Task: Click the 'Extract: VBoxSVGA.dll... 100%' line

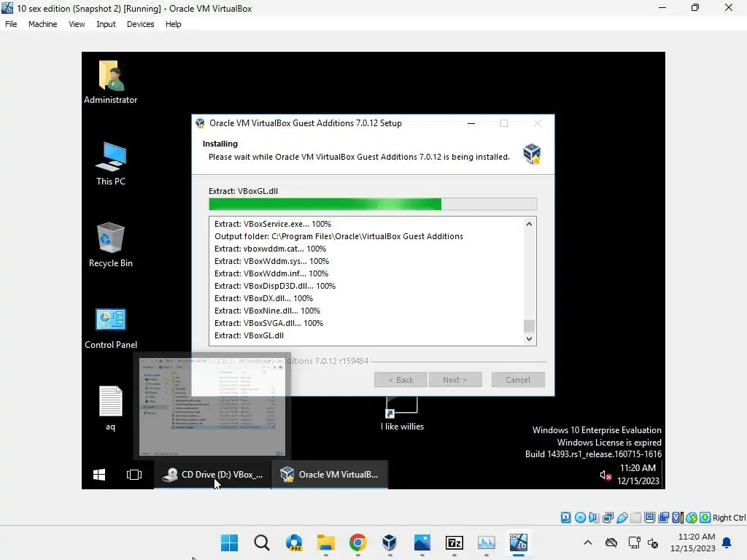Action: pyautogui.click(x=268, y=323)
